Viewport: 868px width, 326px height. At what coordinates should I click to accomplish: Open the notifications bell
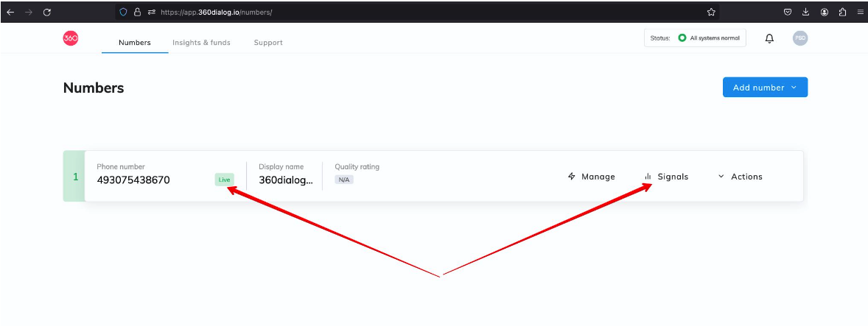point(769,39)
